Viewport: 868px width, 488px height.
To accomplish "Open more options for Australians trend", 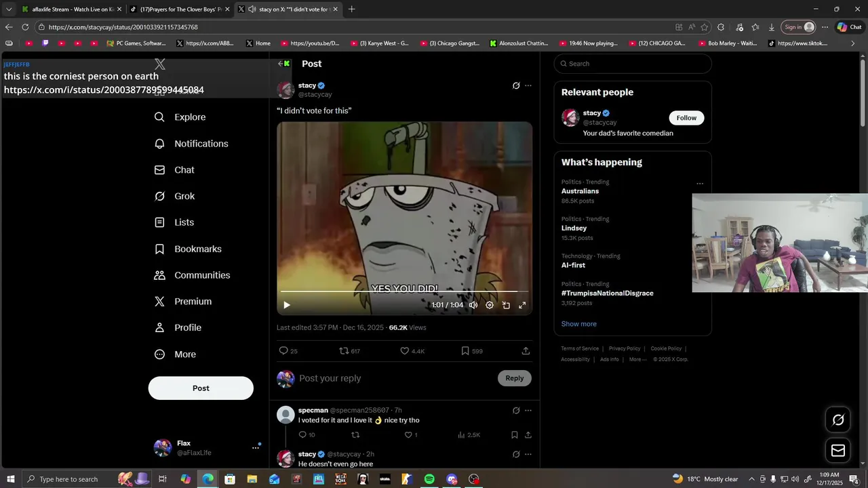I will tap(700, 184).
